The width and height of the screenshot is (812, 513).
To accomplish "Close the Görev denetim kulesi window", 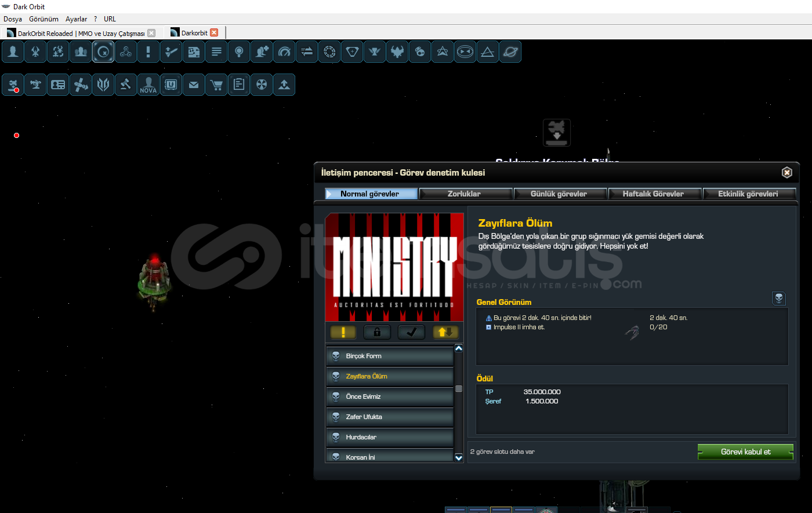I will [787, 172].
